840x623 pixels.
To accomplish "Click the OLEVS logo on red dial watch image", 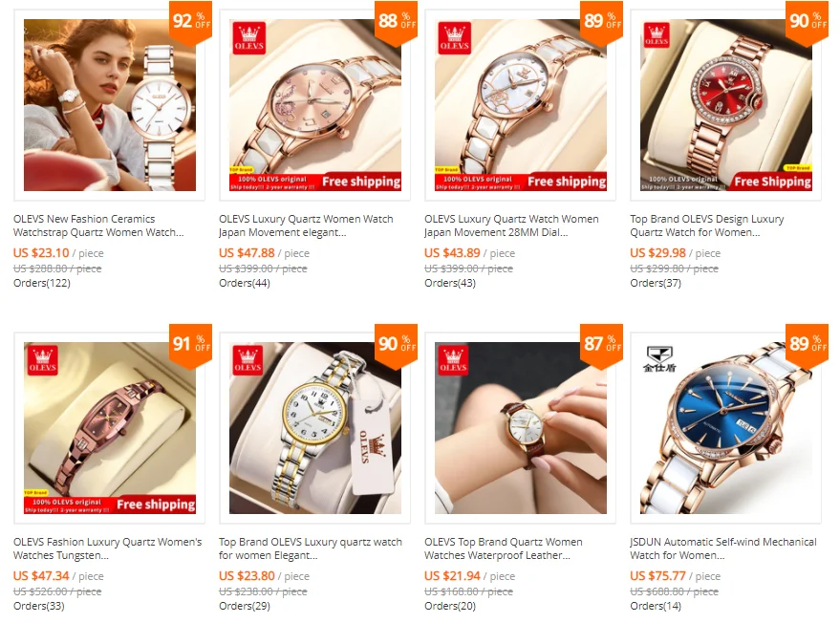I will [x=657, y=35].
